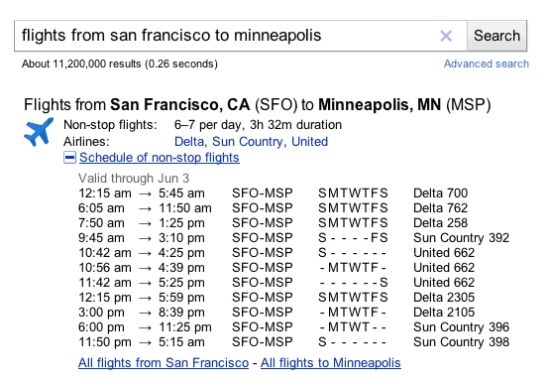
Task: Open the Delta airline link
Action: point(189,141)
